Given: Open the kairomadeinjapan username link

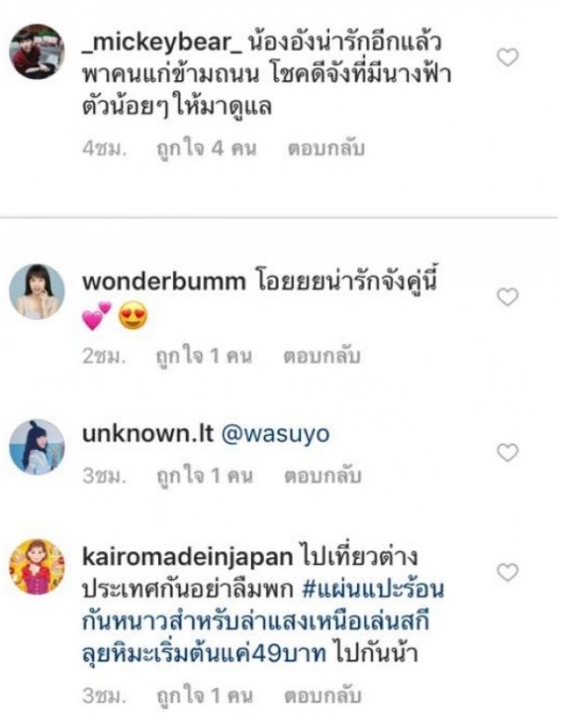Looking at the screenshot, I should (188, 557).
